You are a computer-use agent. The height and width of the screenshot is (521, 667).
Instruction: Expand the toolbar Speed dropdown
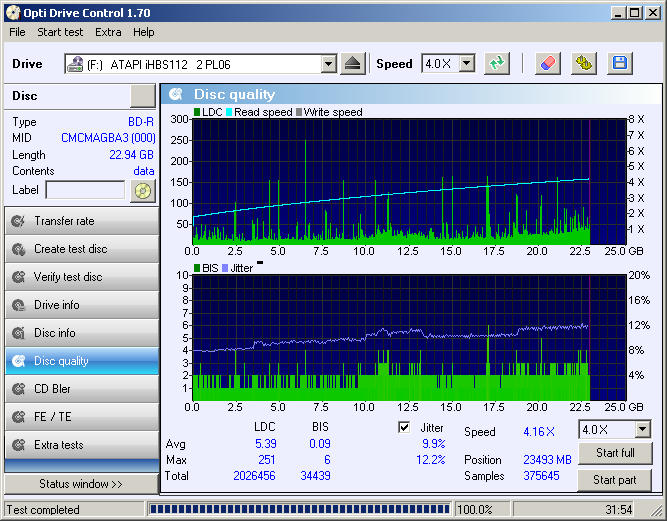tap(467, 64)
